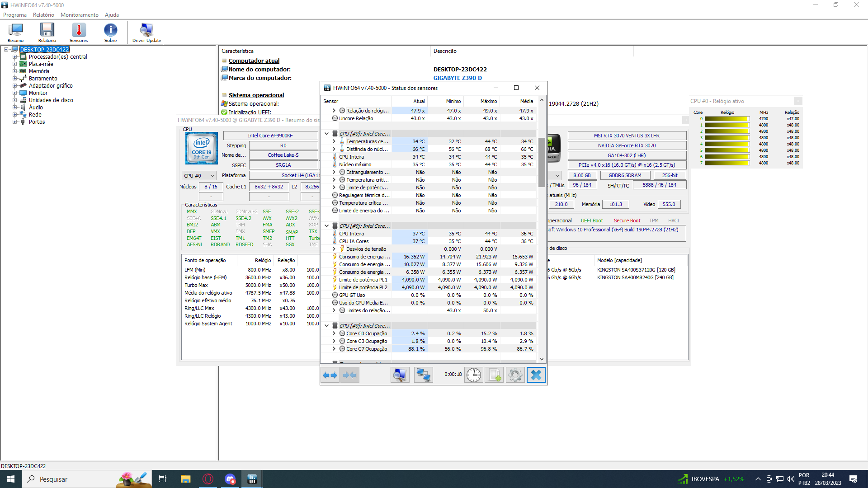Click the Atual column header
Screen dimensions: 868x488
[x=410, y=101]
